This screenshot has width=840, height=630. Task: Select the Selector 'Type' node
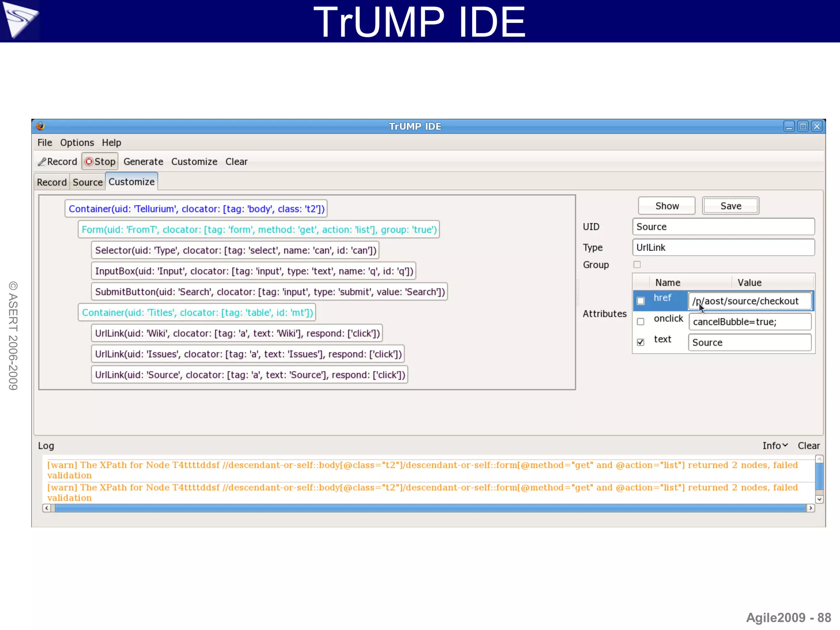pos(235,250)
